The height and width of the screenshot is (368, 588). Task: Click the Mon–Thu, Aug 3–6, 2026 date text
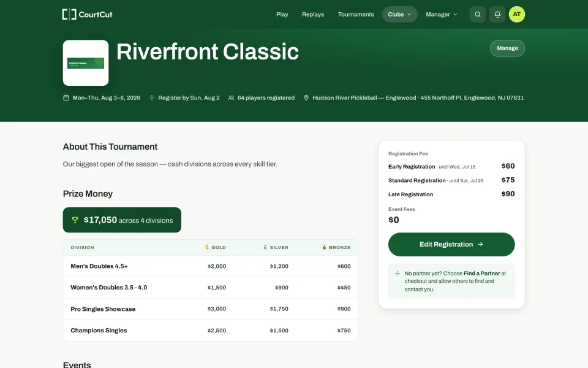click(x=106, y=98)
